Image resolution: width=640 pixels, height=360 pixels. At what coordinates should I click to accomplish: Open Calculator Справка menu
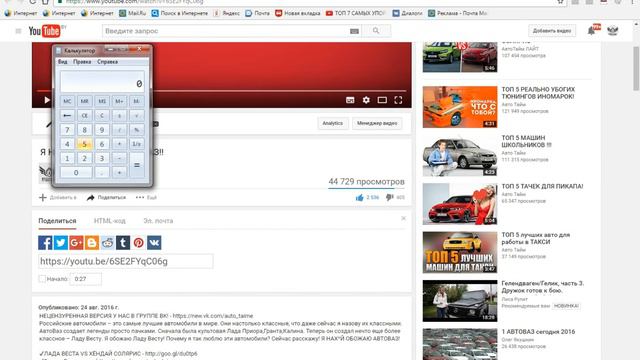[107, 62]
